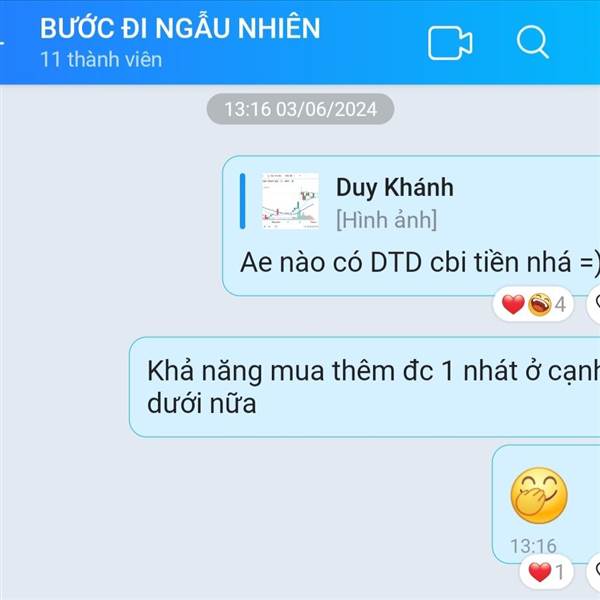Start a video call in the group
The height and width of the screenshot is (600, 600).
[x=450, y=43]
